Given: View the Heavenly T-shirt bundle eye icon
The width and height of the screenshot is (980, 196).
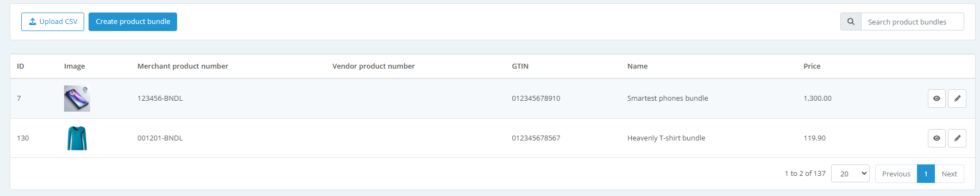Looking at the screenshot, I should click(x=937, y=138).
